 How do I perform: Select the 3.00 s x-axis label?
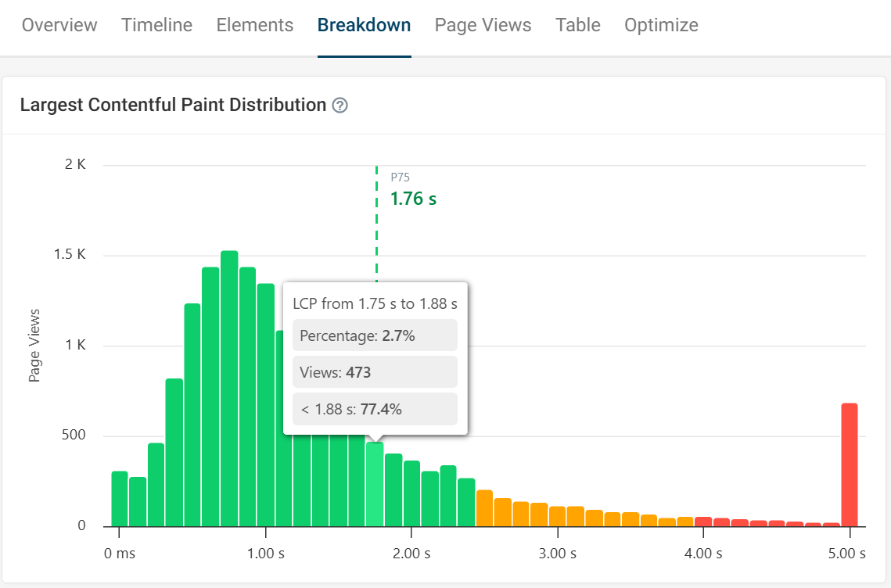[x=558, y=553]
